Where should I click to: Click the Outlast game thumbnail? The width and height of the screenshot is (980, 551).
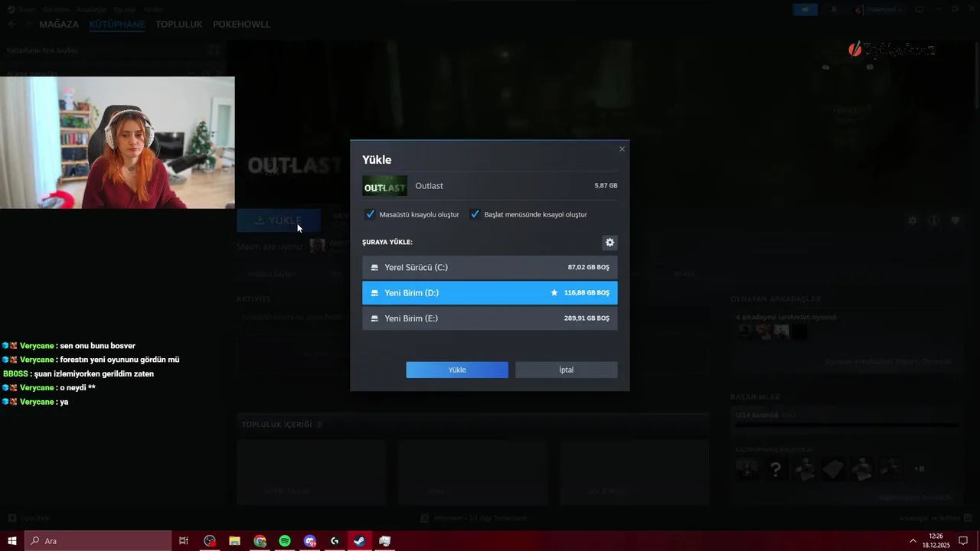[384, 186]
